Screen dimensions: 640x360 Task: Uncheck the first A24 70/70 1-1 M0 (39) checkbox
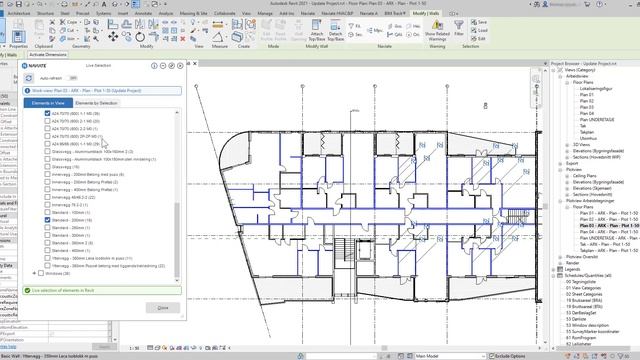point(47,113)
